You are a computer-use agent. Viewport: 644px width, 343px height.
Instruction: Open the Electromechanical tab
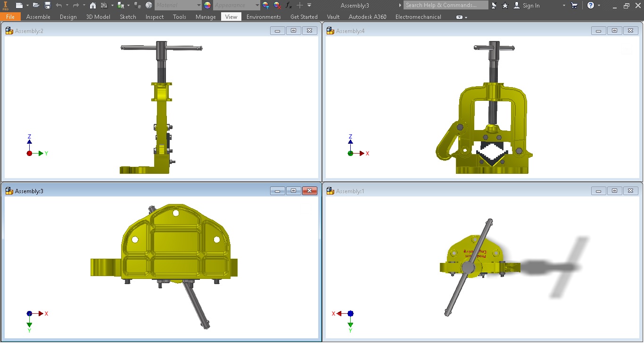[x=418, y=16]
